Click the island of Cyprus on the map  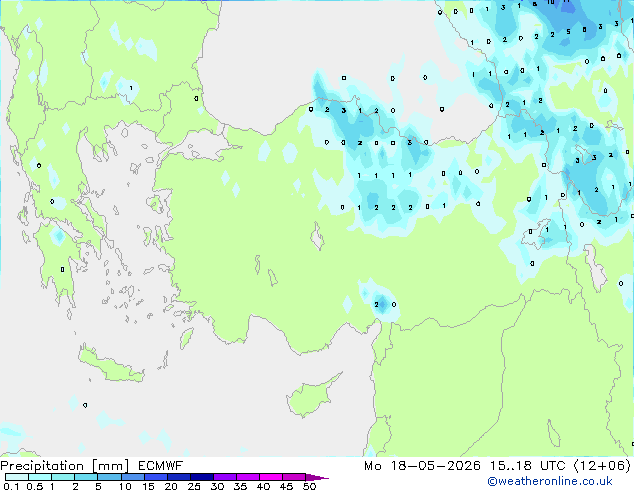(x=309, y=397)
